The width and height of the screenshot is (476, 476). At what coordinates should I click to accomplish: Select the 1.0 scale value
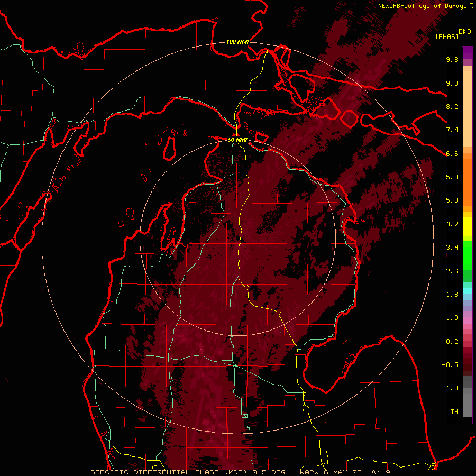[x=452, y=318]
